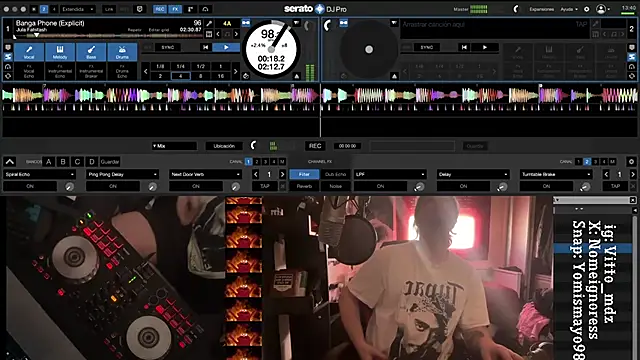This screenshot has height=360, width=640.
Task: Jump to previous track start on deck 2
Action: coord(464,47)
